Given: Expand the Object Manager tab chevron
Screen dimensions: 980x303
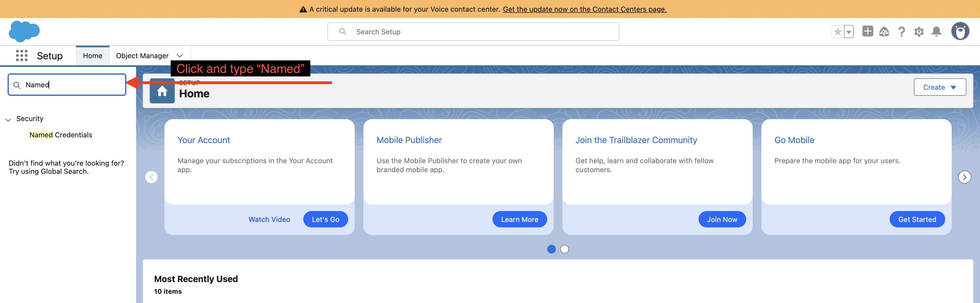Looking at the screenshot, I should pyautogui.click(x=180, y=55).
